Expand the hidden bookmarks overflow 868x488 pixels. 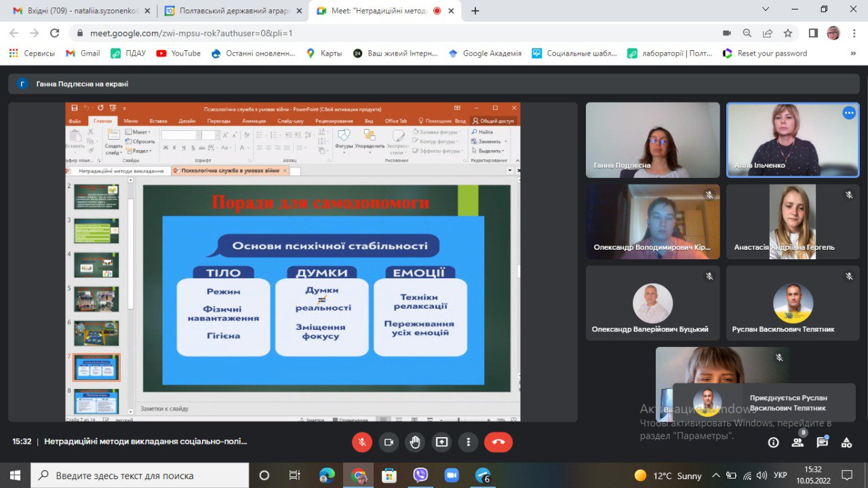pyautogui.click(x=853, y=53)
